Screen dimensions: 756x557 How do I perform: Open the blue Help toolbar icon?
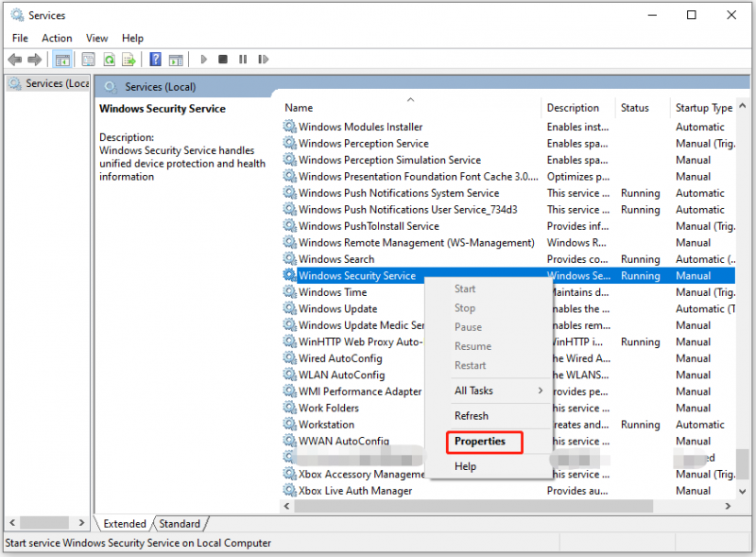(156, 60)
